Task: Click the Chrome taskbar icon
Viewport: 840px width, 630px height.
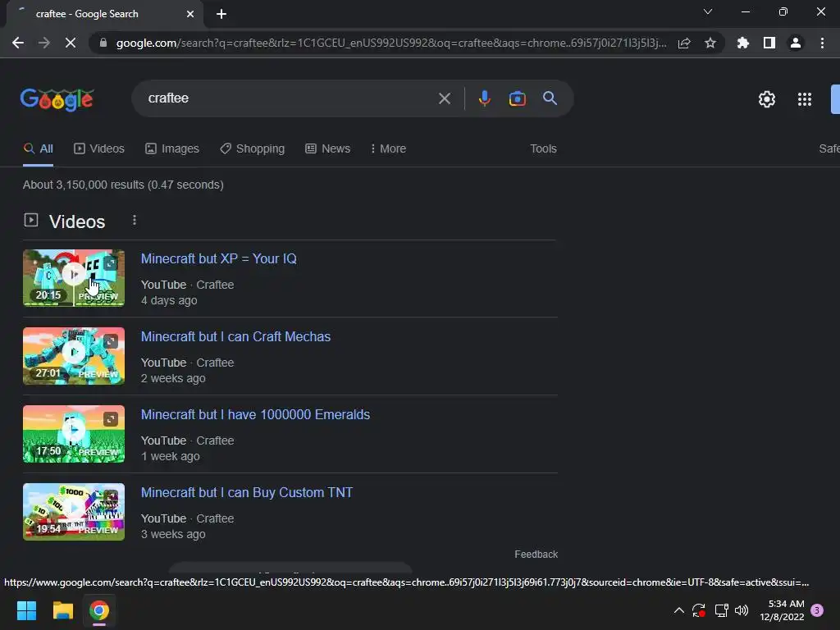Action: [99, 610]
